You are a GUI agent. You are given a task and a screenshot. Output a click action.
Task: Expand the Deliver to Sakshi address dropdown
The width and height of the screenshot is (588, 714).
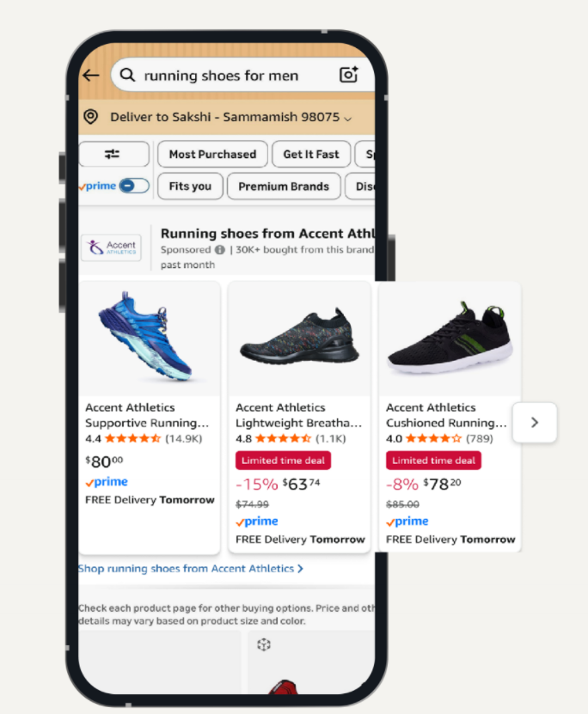click(x=347, y=118)
